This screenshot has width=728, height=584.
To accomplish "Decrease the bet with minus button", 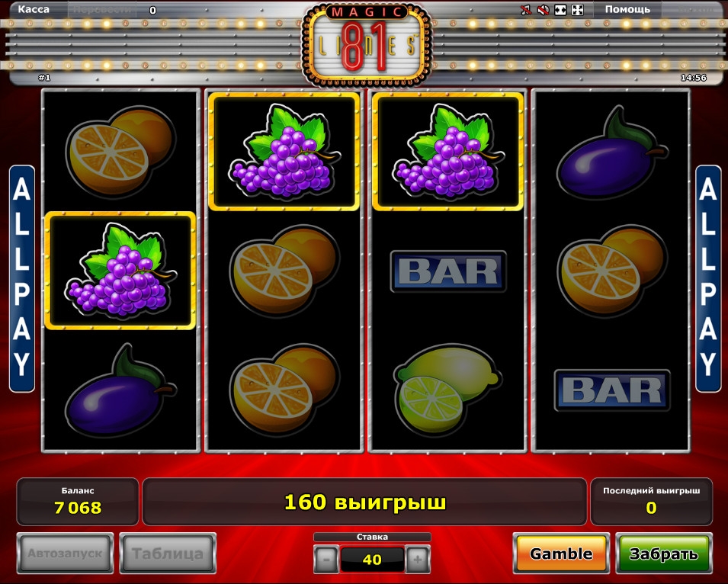I will tap(326, 560).
